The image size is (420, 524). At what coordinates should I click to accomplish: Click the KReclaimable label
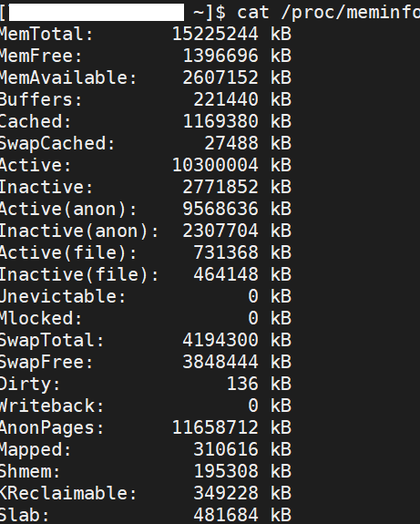coord(67,493)
